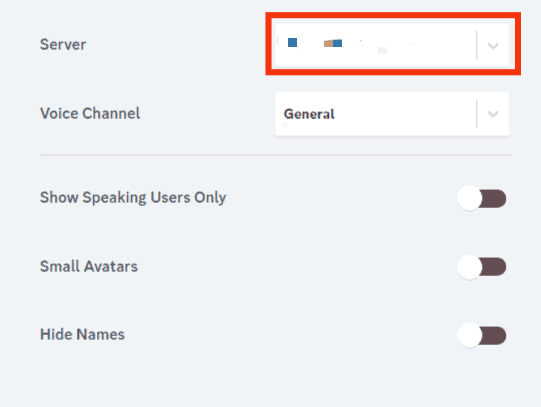Viewport: 541px width, 407px height.
Task: Click the Hide Names label
Action: click(82, 334)
